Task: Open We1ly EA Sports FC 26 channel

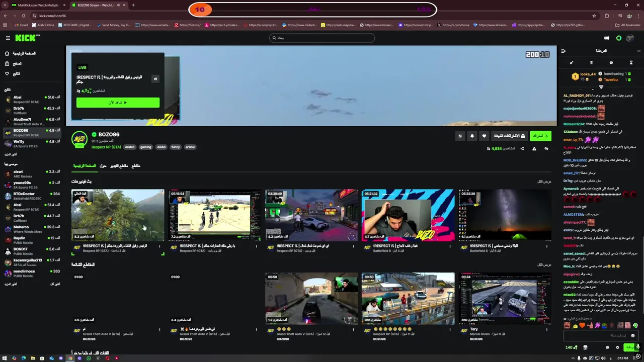Action: pos(32,144)
